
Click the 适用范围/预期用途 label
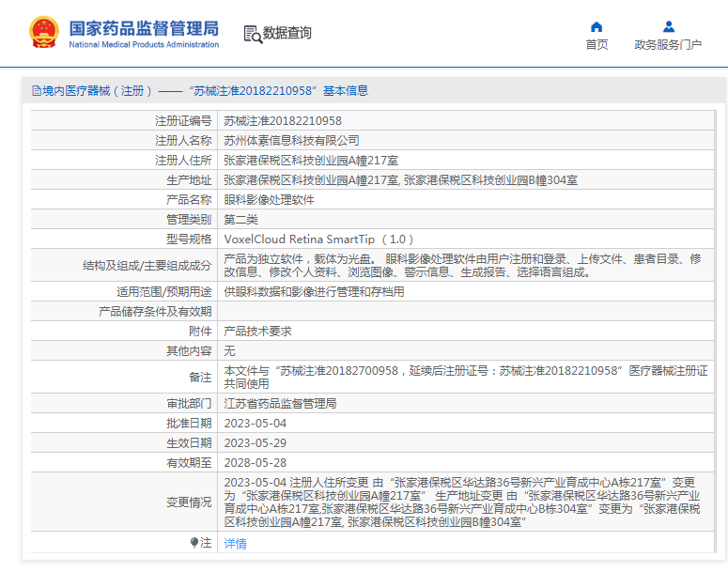pos(164,291)
